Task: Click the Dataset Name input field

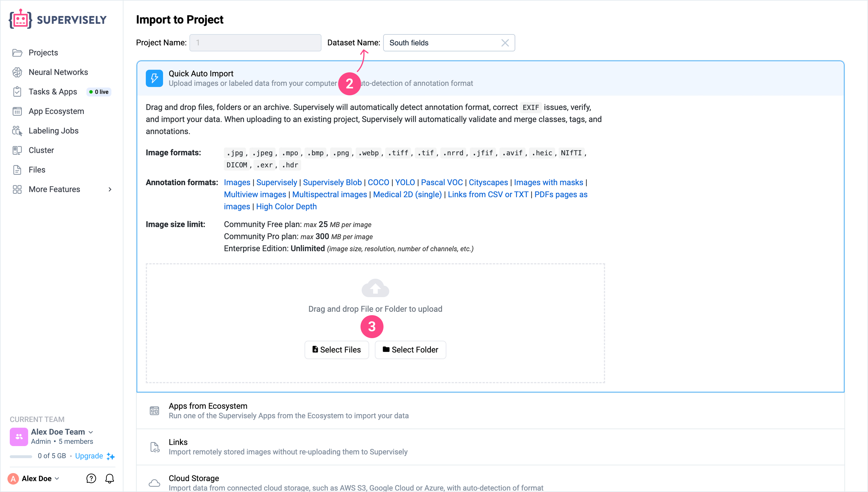Action: coord(443,43)
